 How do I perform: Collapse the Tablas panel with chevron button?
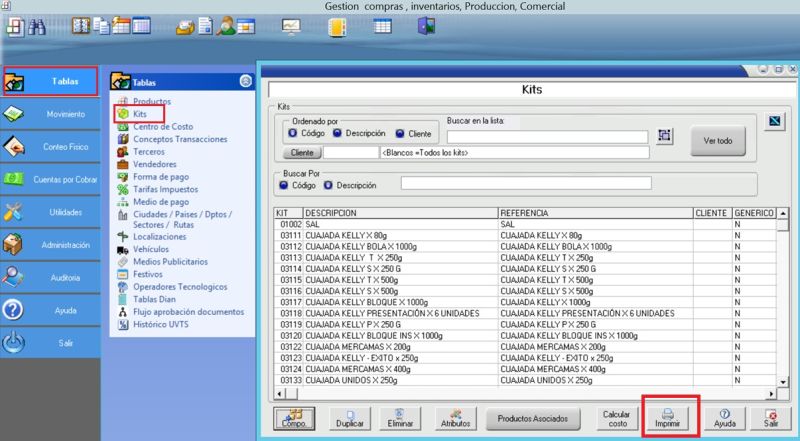245,81
